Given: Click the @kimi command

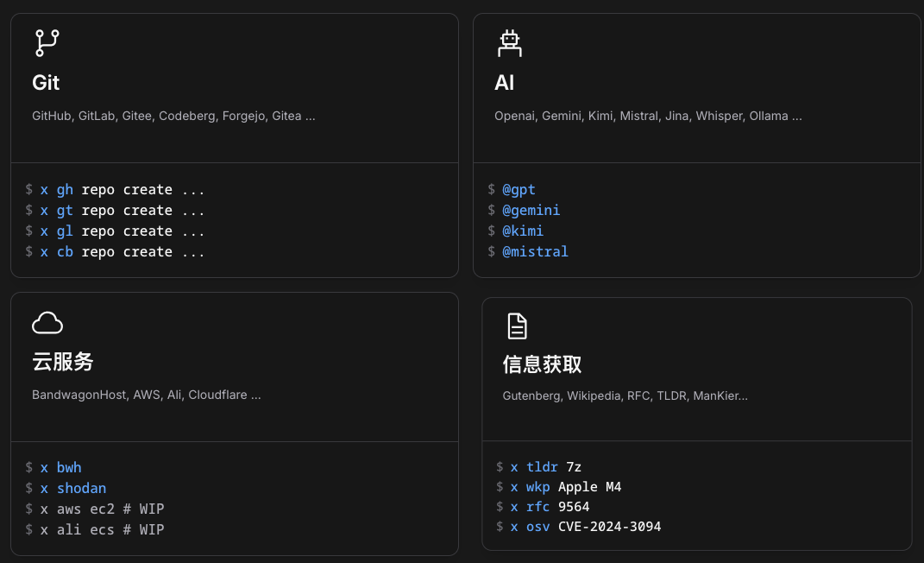Looking at the screenshot, I should [523, 231].
